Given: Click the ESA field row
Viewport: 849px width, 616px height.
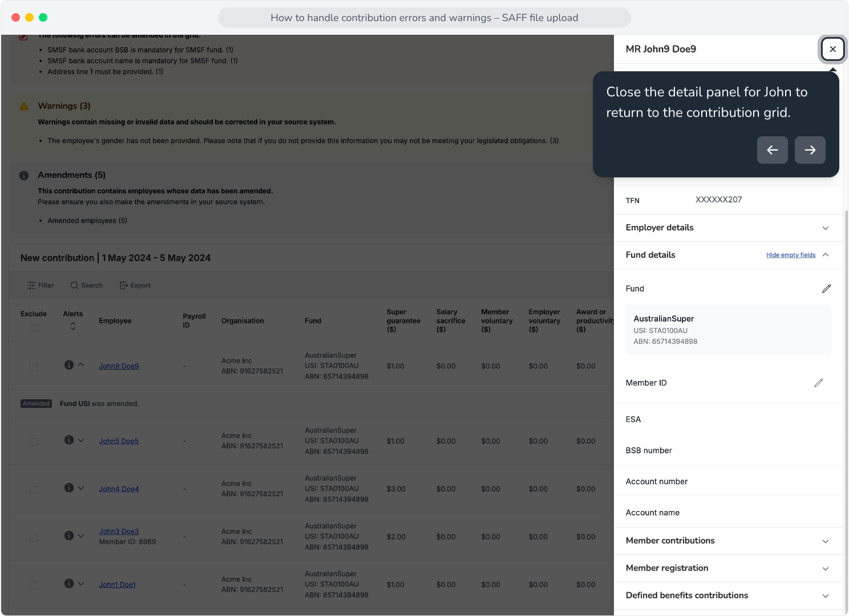Looking at the screenshot, I should coord(729,419).
